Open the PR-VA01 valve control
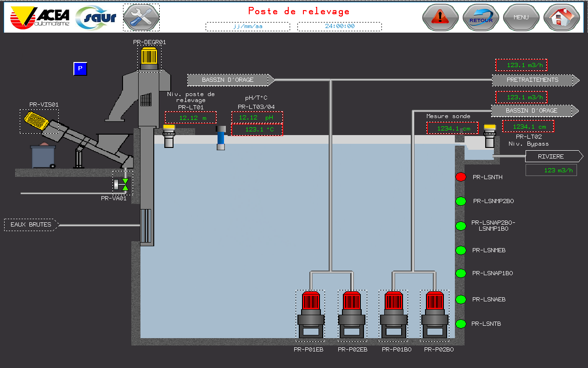 click(122, 183)
